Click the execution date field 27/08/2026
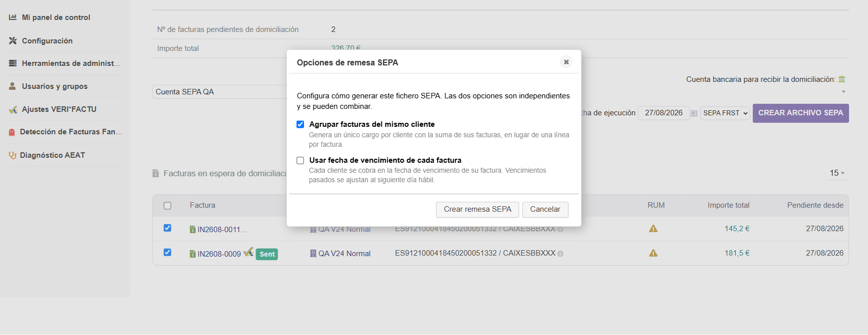This screenshot has width=868, height=335. [663, 113]
